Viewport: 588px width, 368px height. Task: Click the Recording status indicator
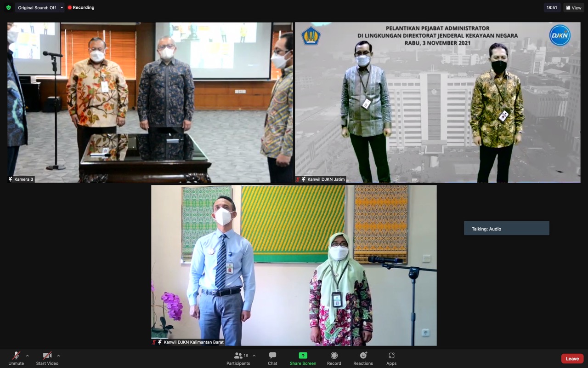point(81,8)
